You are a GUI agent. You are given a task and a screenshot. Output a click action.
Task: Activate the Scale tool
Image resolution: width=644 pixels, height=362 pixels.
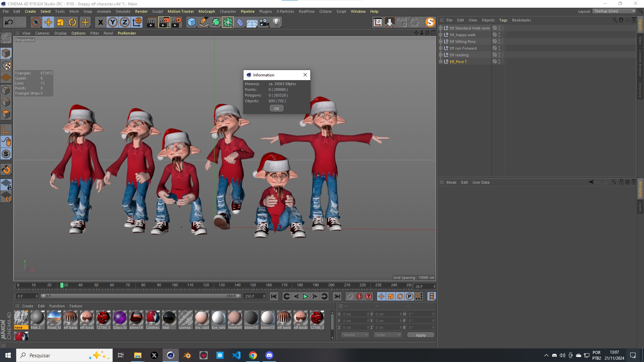click(x=60, y=22)
